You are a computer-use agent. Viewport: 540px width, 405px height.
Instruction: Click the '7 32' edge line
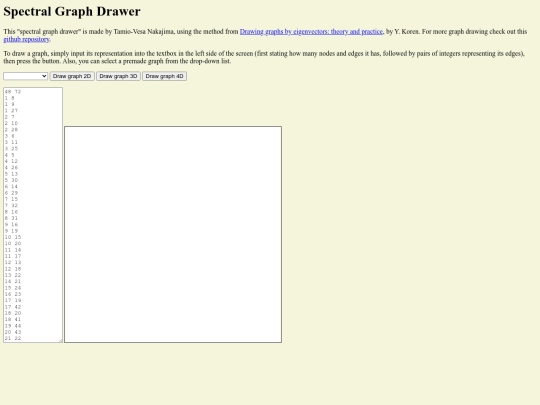[11, 206]
